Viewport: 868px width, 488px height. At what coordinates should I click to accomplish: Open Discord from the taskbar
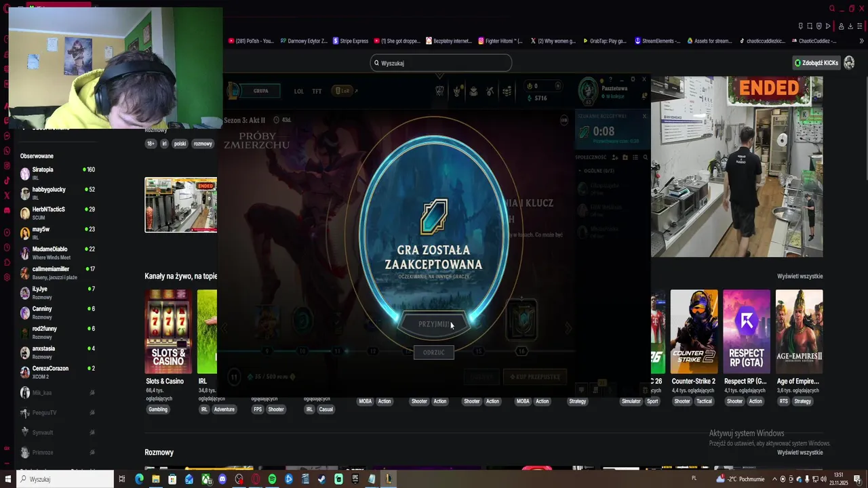[x=222, y=479]
